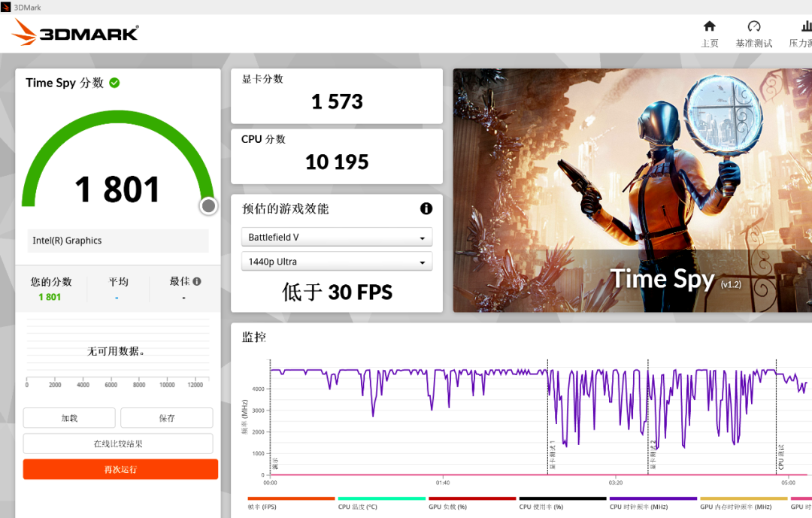Click the 无可用数据。 message in score chart
The image size is (812, 518).
pyautogui.click(x=116, y=351)
